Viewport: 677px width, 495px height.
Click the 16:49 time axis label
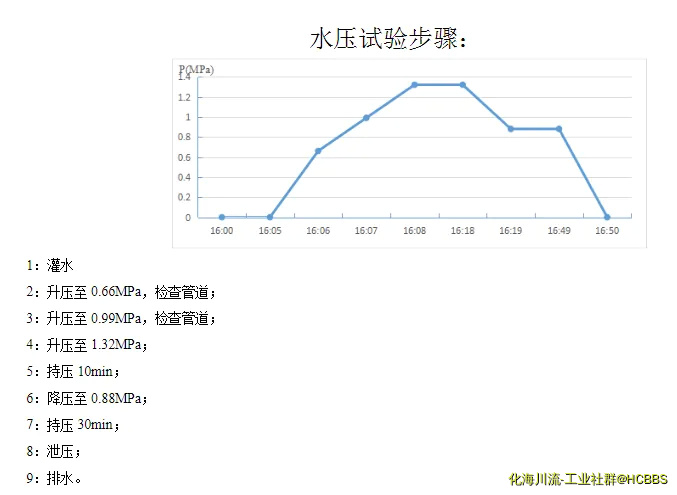pos(559,231)
